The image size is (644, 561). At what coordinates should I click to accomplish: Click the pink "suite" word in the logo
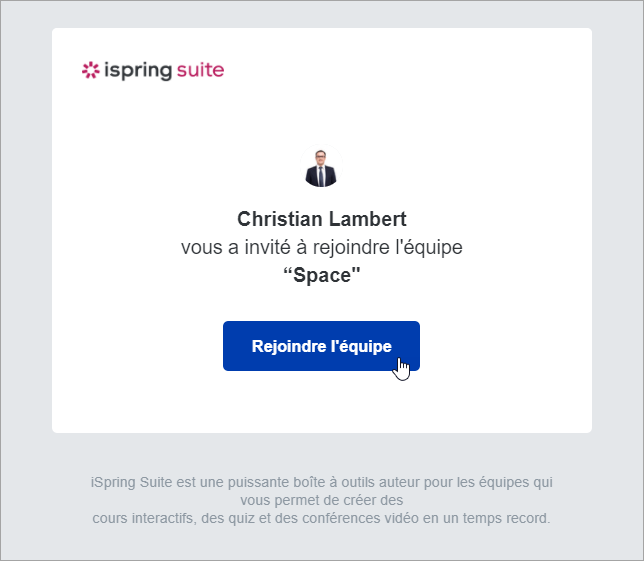tap(200, 70)
